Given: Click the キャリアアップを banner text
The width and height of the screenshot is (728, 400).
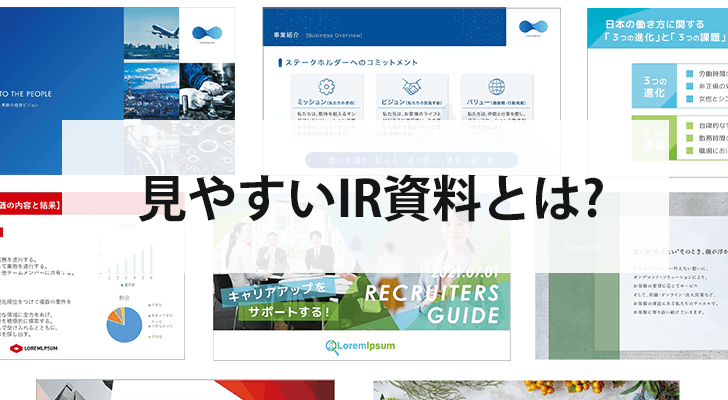Looking at the screenshot, I should click(x=277, y=292).
